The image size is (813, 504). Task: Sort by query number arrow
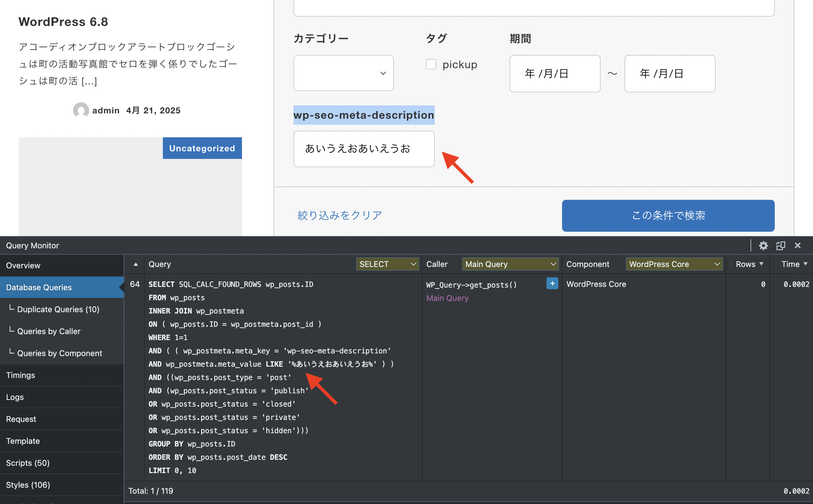click(136, 264)
